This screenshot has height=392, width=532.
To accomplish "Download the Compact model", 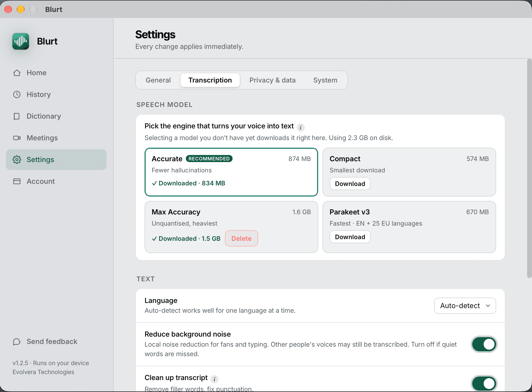I will [x=350, y=184].
